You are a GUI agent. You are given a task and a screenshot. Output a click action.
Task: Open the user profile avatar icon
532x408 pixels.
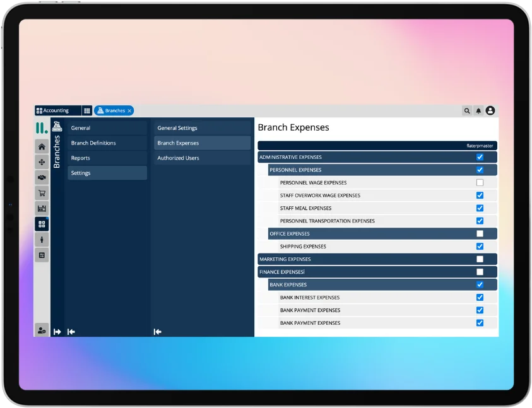[490, 111]
